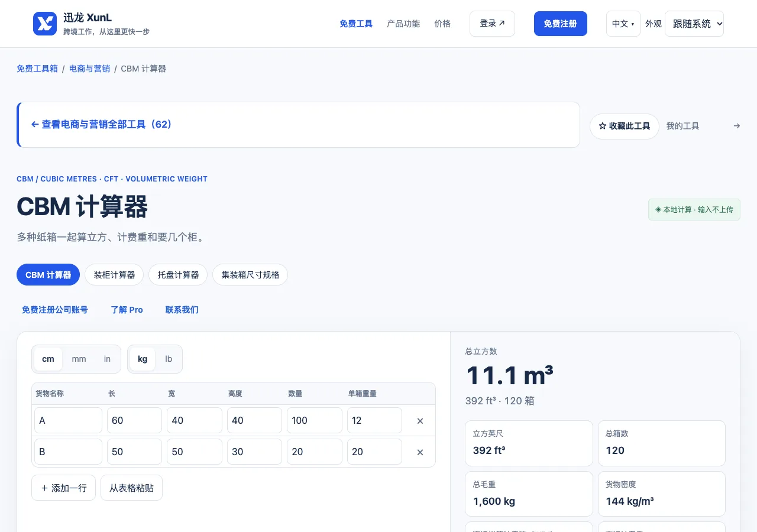Open 我的工具 link
This screenshot has height=532, width=757.
683,126
